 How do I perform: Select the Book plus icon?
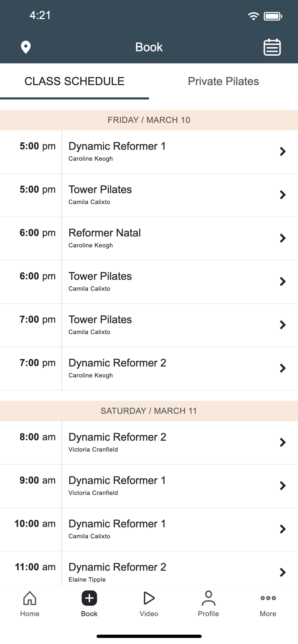pyautogui.click(x=89, y=598)
